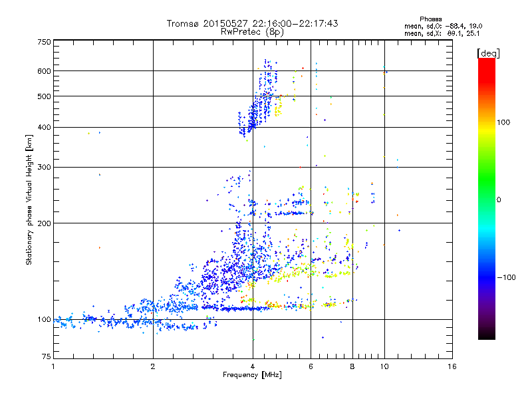Click the x-axis '16' tick label
The height and width of the screenshot is (399, 532).
point(452,366)
